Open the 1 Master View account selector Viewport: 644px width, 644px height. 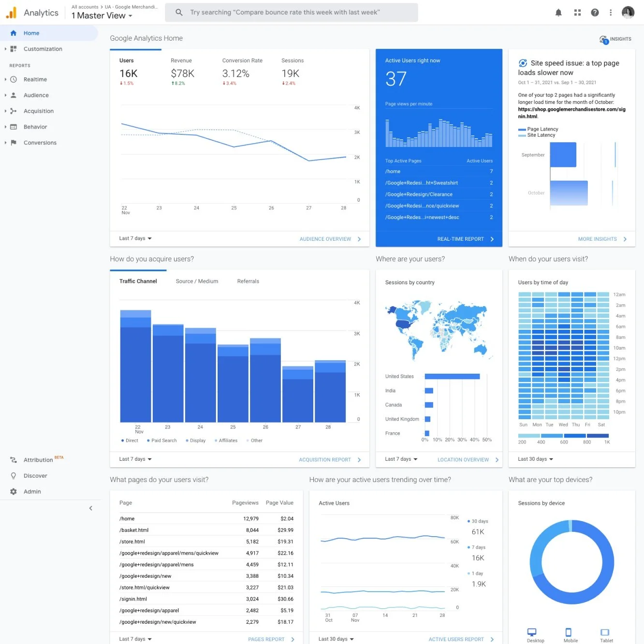[x=102, y=15]
